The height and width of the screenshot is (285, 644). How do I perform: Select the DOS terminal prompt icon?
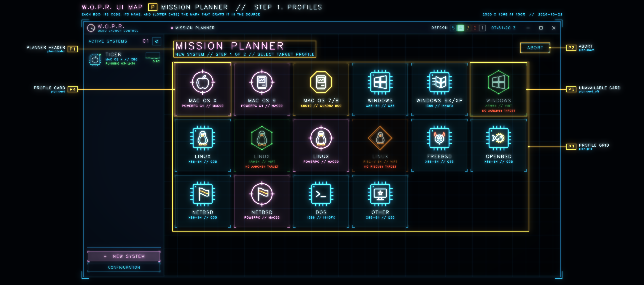321,194
